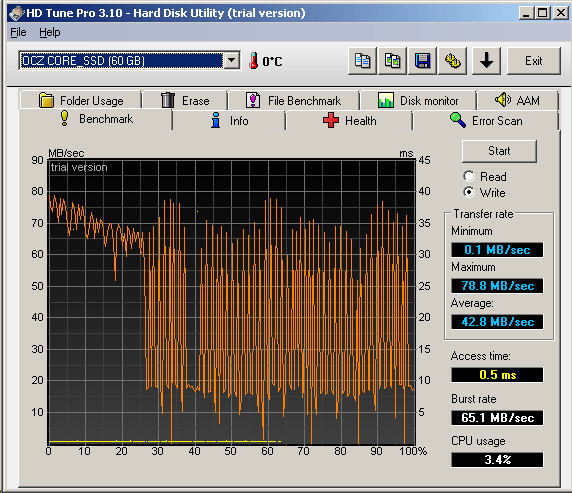
Task: Click inside the benchmark graph area
Action: click(232, 301)
